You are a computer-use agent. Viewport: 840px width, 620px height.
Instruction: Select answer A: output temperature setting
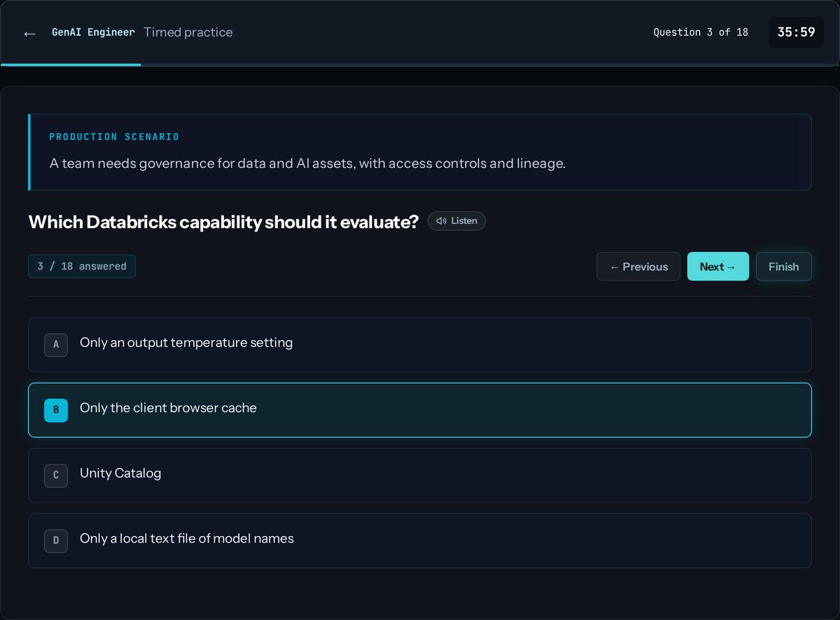(x=420, y=345)
